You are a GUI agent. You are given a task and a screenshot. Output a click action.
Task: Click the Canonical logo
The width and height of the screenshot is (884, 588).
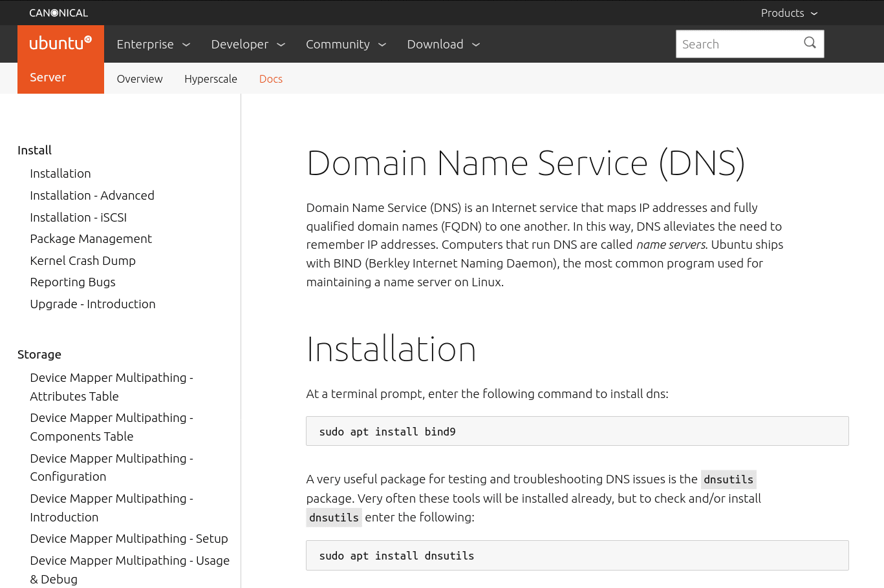[58, 13]
